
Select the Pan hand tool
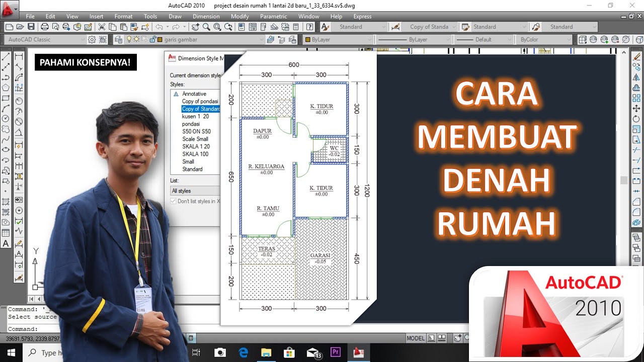(195, 27)
